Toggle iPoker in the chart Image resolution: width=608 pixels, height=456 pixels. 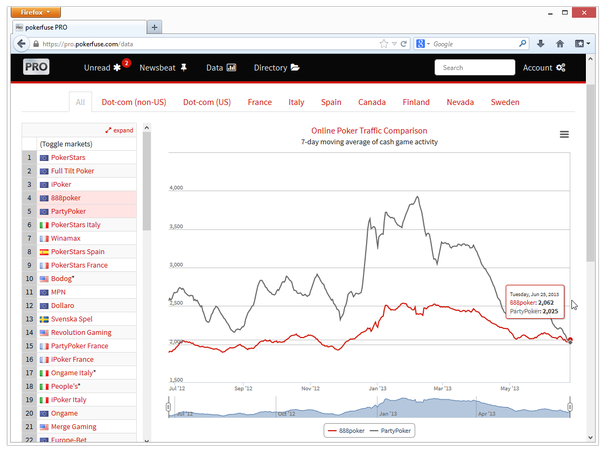[79, 185]
